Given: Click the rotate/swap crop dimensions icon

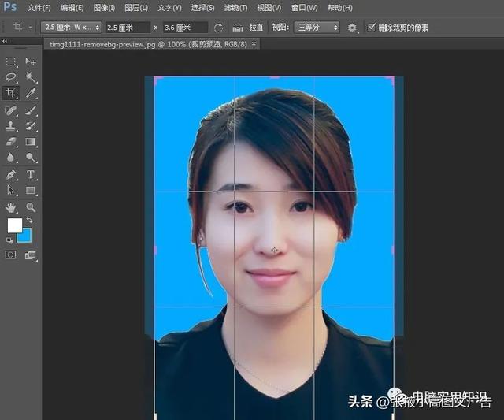Looking at the screenshot, I should pos(218,28).
